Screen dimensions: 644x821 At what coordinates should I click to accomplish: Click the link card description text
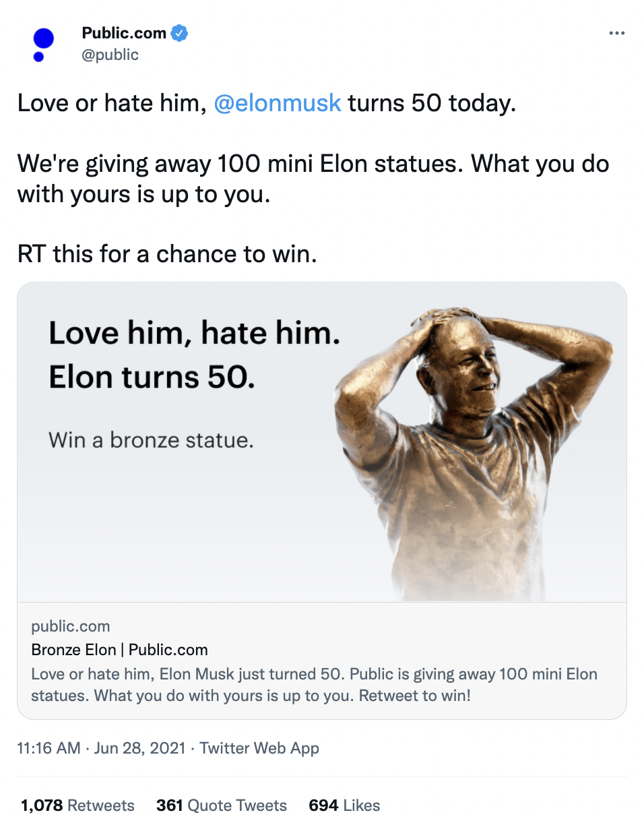pyautogui.click(x=314, y=685)
